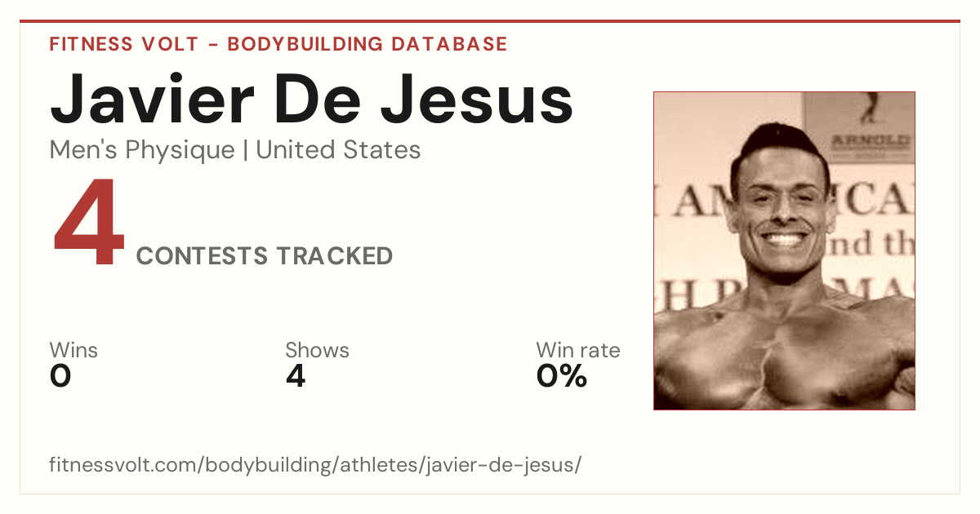
Task: Click the athlete portrait photo
Action: (784, 250)
